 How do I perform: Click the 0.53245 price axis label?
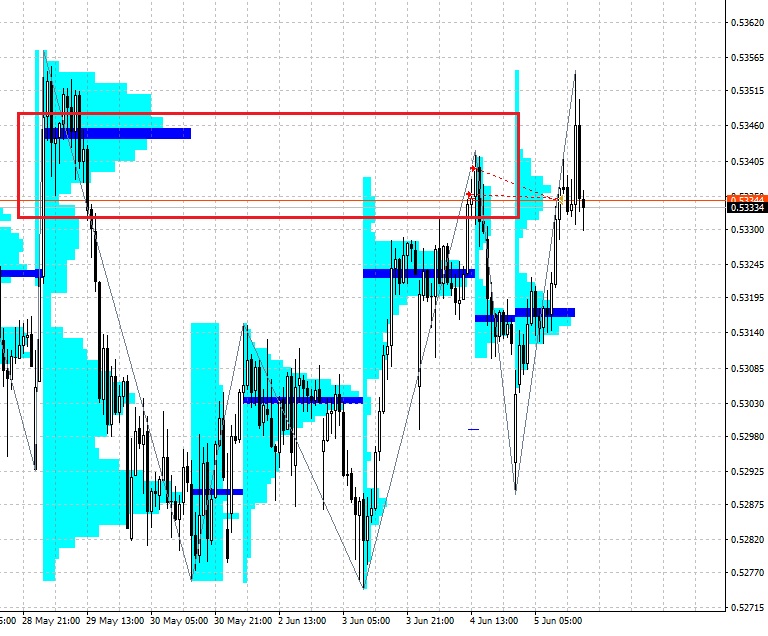[747, 265]
